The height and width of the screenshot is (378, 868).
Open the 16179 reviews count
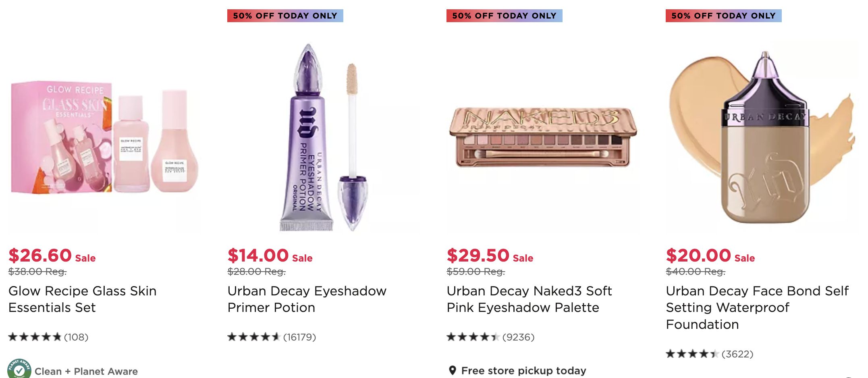(299, 337)
